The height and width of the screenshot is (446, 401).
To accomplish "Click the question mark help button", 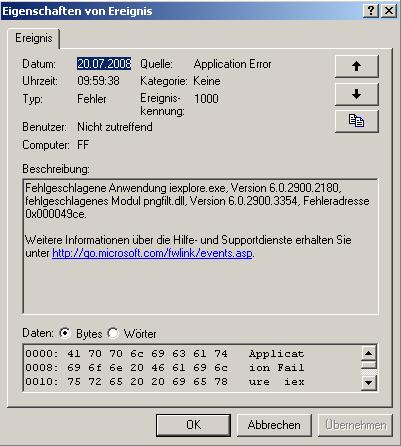I will point(371,11).
